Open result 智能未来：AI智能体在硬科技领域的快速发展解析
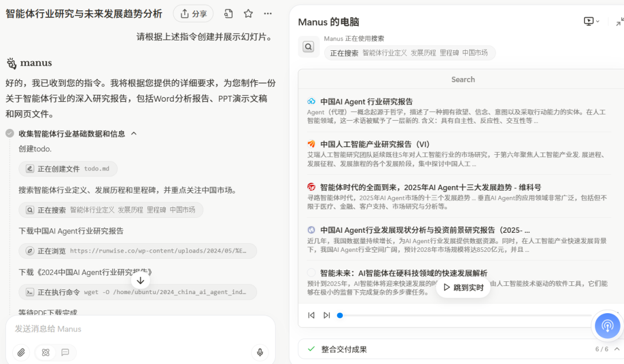The height and width of the screenshot is (364, 624). coord(404,273)
